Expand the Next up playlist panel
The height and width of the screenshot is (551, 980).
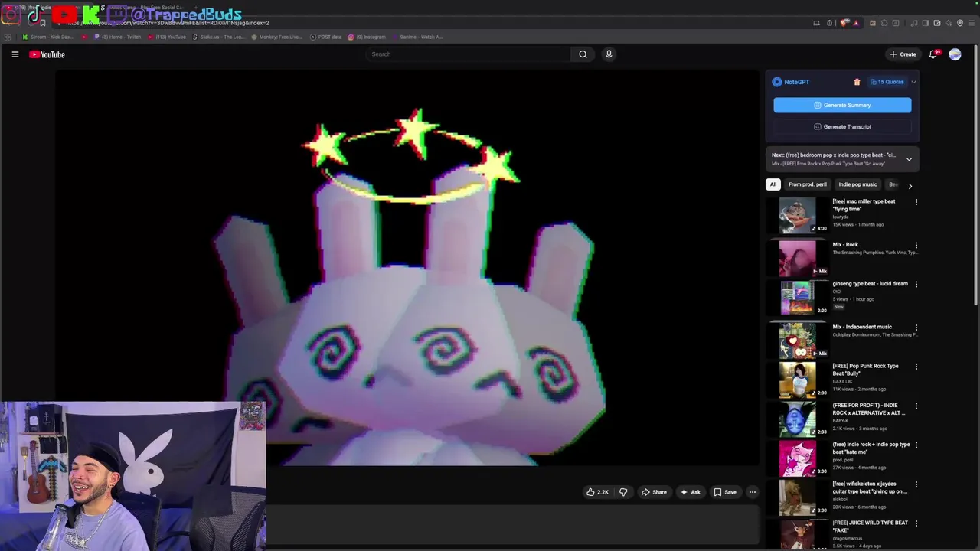click(909, 159)
